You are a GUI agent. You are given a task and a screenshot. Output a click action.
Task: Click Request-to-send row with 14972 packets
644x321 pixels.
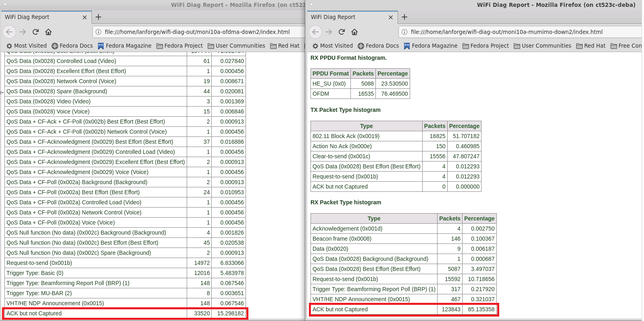point(125,263)
